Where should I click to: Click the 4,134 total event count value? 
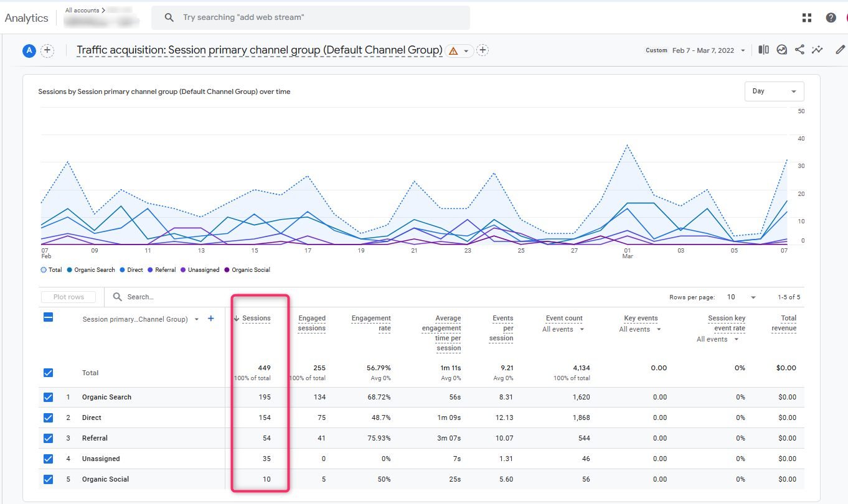pyautogui.click(x=580, y=368)
